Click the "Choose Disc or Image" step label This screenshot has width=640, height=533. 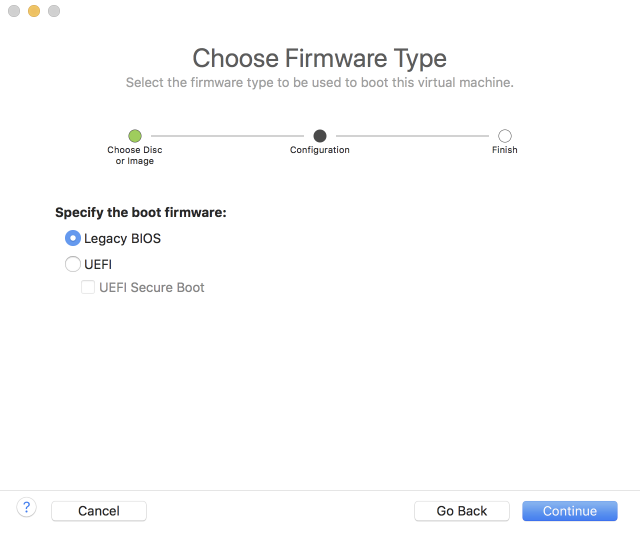pyautogui.click(x=135, y=155)
